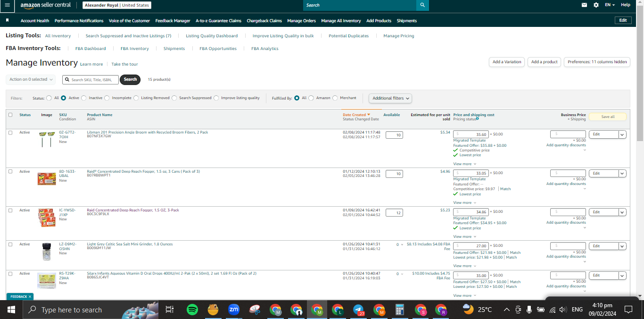Open the Windows Start menu
This screenshot has width=644, height=319.
[x=11, y=310]
